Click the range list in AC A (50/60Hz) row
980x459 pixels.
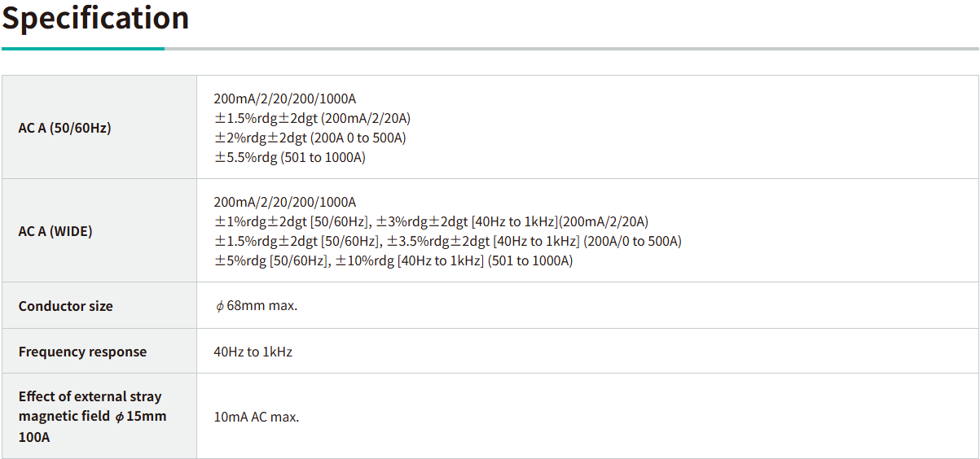(x=284, y=98)
